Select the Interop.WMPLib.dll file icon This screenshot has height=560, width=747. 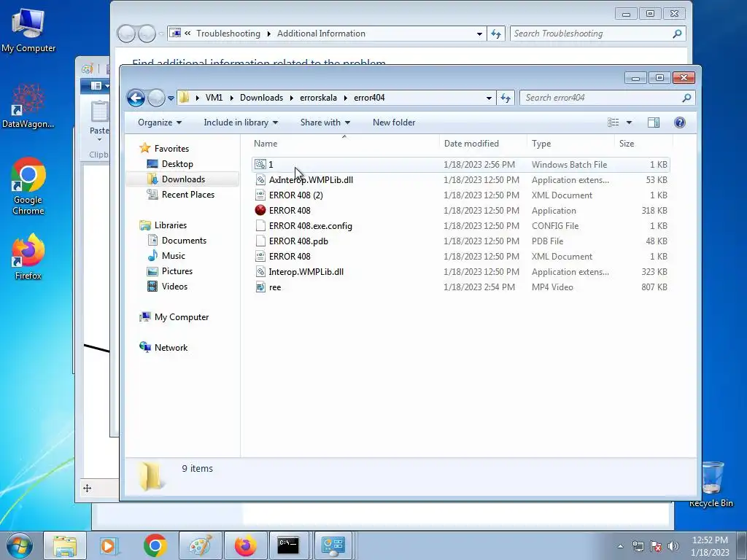pyautogui.click(x=260, y=271)
